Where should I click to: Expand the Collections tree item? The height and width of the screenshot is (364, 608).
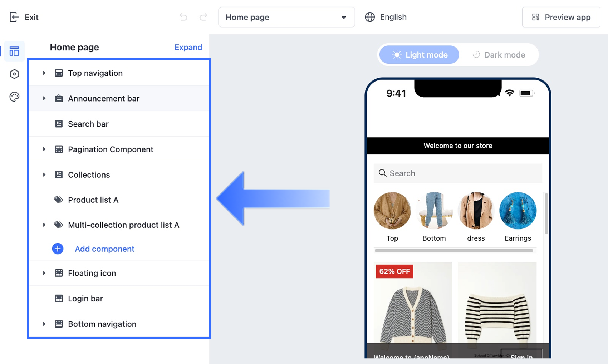click(44, 174)
